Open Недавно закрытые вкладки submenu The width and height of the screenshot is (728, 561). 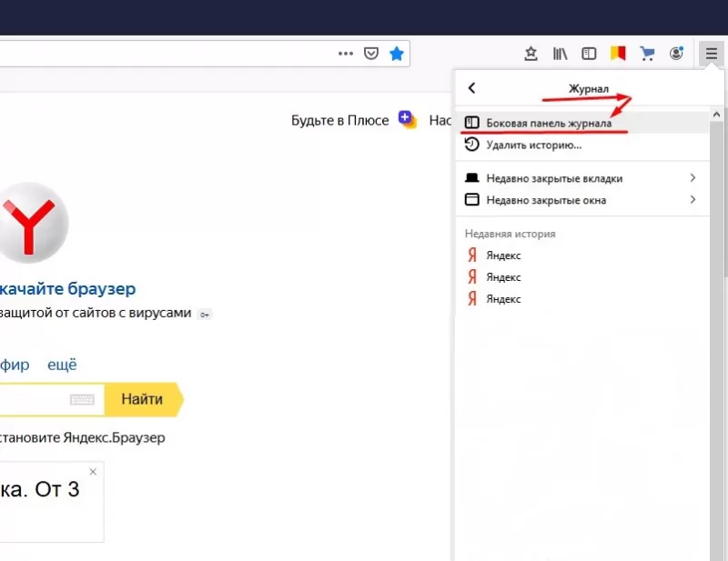point(582,178)
